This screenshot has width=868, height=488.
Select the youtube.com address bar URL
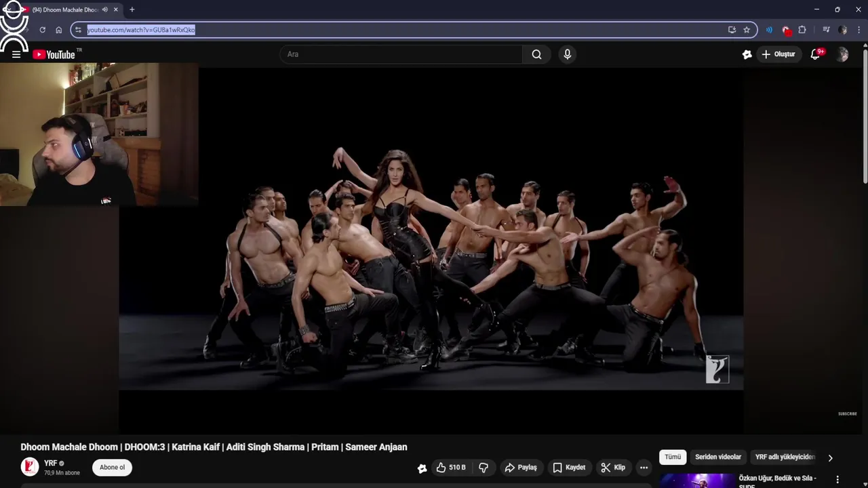tap(141, 30)
